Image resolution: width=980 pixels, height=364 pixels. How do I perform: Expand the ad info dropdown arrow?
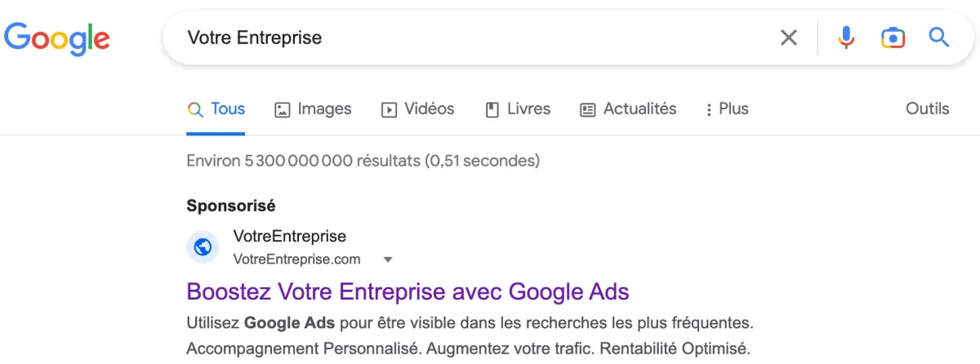pos(388,260)
